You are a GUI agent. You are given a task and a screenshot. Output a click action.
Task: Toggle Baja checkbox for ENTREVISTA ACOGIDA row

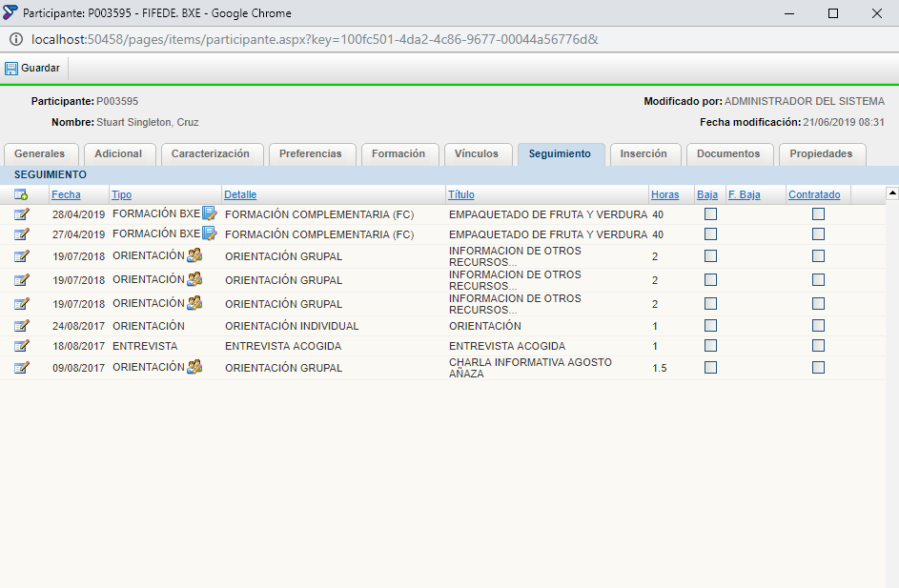[710, 346]
